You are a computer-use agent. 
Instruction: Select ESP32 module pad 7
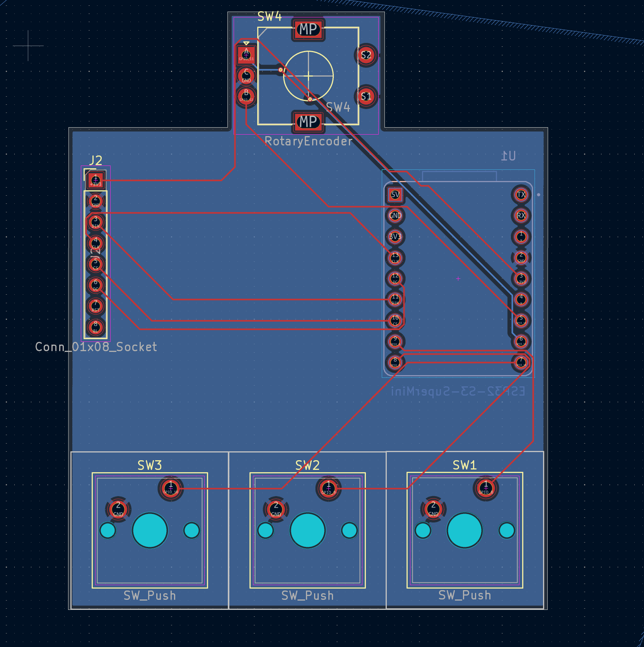click(x=521, y=362)
